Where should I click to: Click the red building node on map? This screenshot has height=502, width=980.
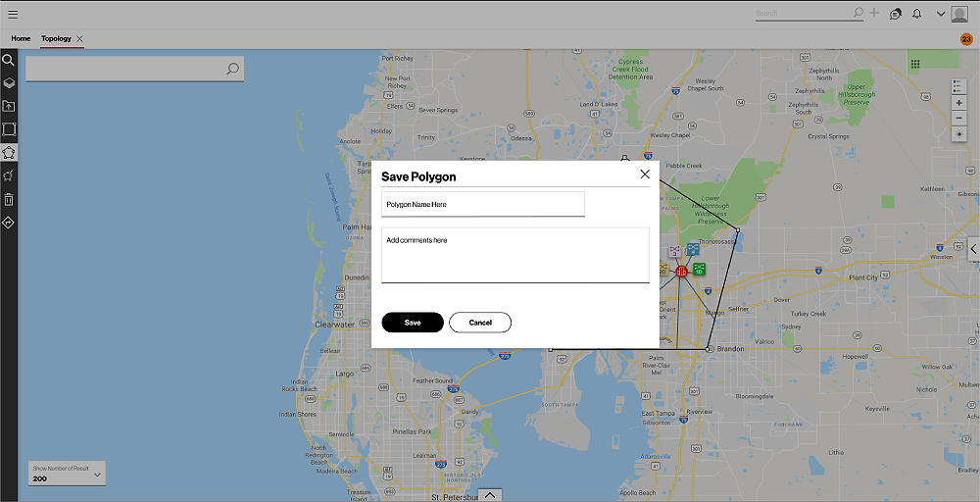pos(681,272)
